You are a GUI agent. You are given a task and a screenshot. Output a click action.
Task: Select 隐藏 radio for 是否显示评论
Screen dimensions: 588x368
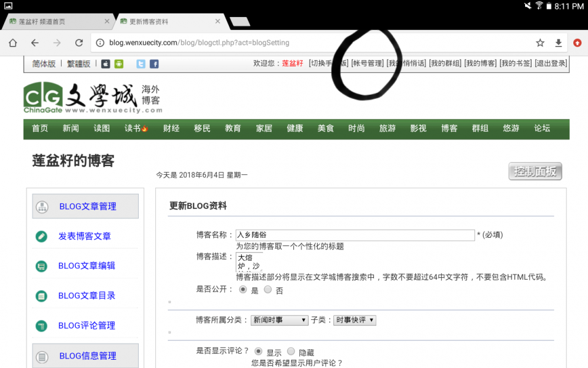point(291,352)
